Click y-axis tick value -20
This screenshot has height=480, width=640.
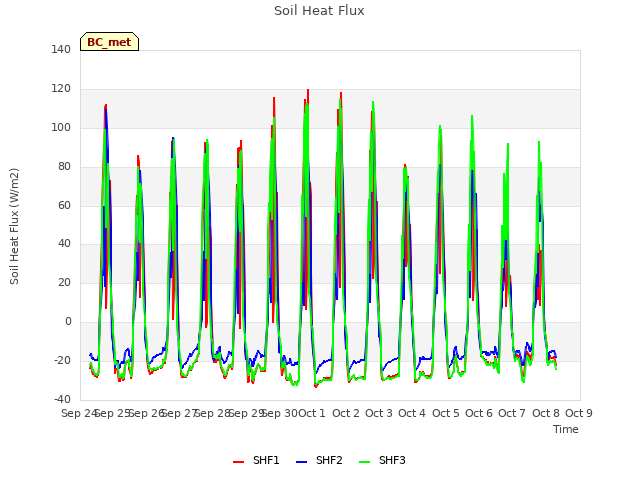pyautogui.click(x=62, y=360)
